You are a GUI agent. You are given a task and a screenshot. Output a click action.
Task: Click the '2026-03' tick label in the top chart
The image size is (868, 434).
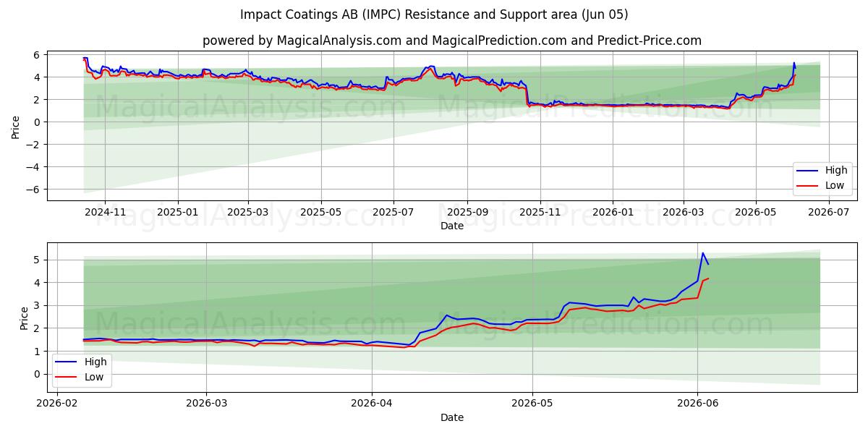pos(683,213)
